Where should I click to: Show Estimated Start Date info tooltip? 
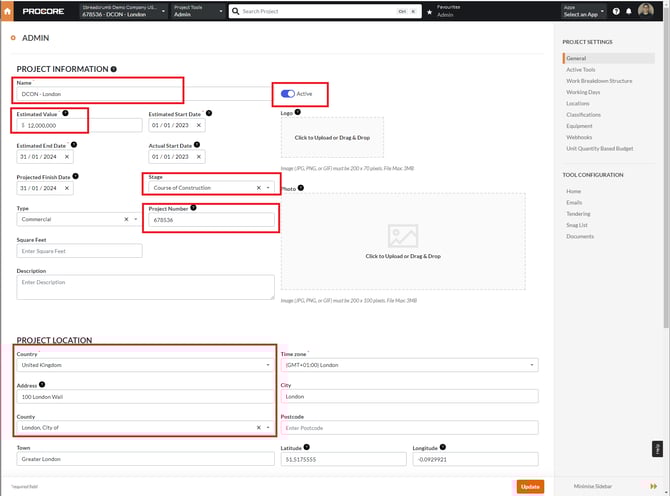pyautogui.click(x=209, y=113)
